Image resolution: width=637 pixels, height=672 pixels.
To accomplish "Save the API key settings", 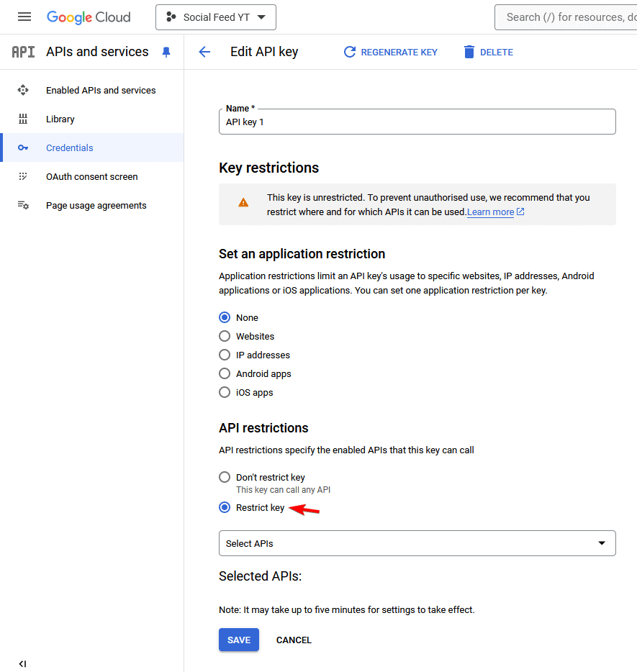I will (238, 640).
